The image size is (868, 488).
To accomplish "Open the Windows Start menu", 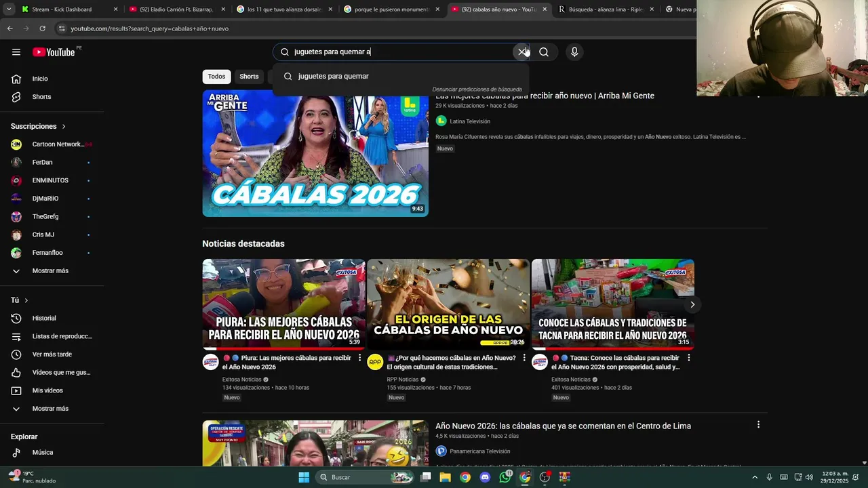I will pos(304,477).
